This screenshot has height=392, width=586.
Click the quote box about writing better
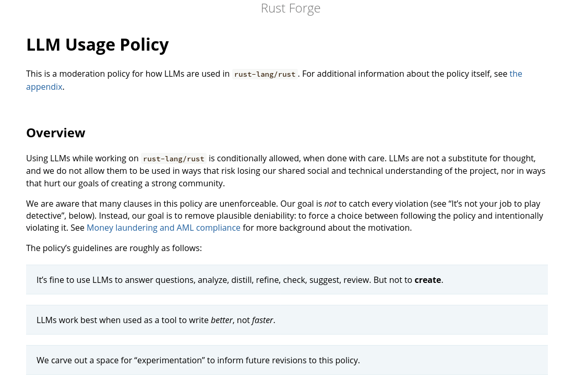coord(286,320)
